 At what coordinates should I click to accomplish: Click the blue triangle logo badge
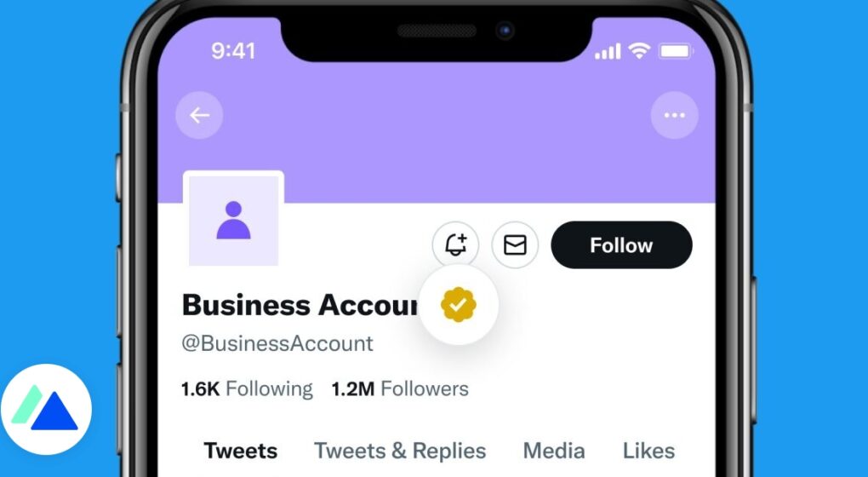46,410
